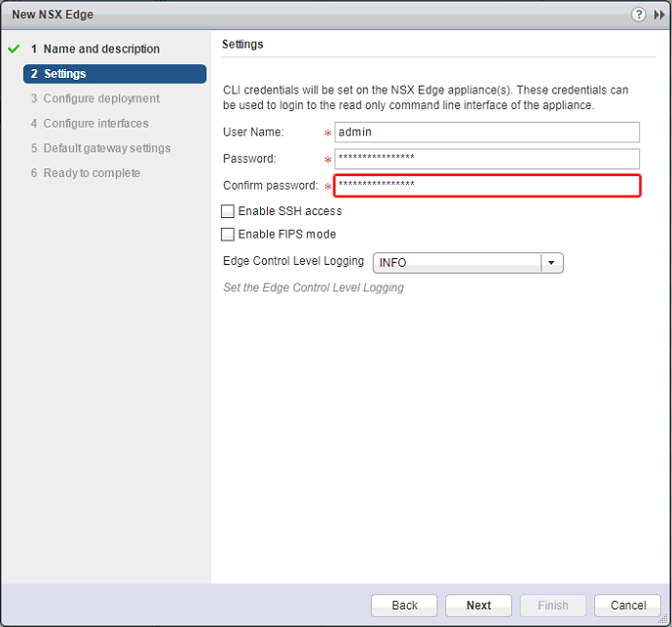Select step 3 Configure deployment
Viewport: 672px width, 627px height.
pos(101,98)
